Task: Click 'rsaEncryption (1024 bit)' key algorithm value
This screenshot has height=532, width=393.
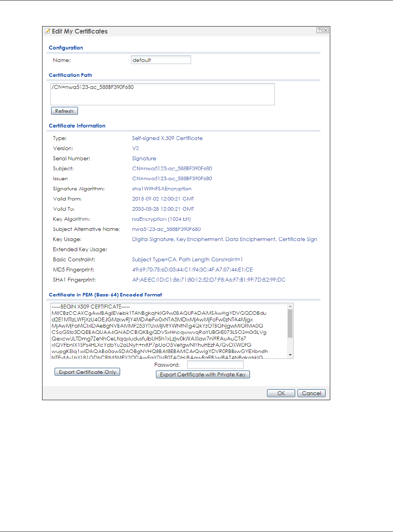Action: click(x=161, y=219)
